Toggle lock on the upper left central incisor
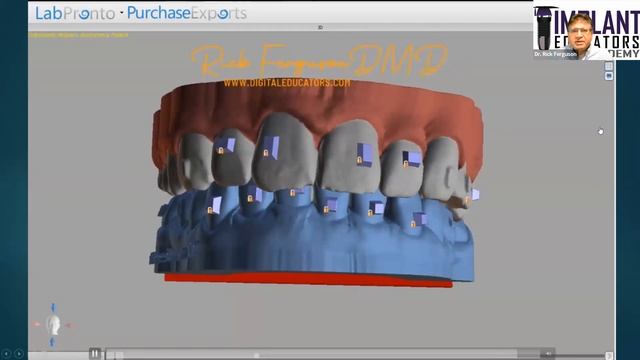The height and width of the screenshot is (360, 640). [266, 153]
